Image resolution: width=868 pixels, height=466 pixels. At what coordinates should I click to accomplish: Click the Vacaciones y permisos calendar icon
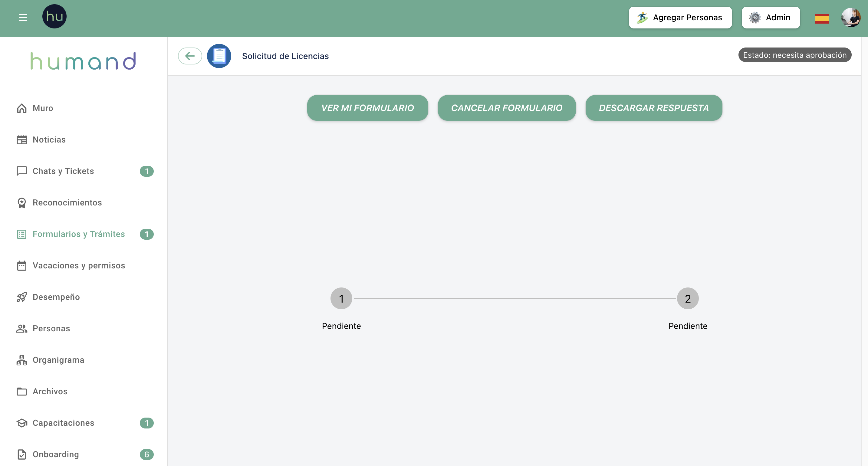22,265
